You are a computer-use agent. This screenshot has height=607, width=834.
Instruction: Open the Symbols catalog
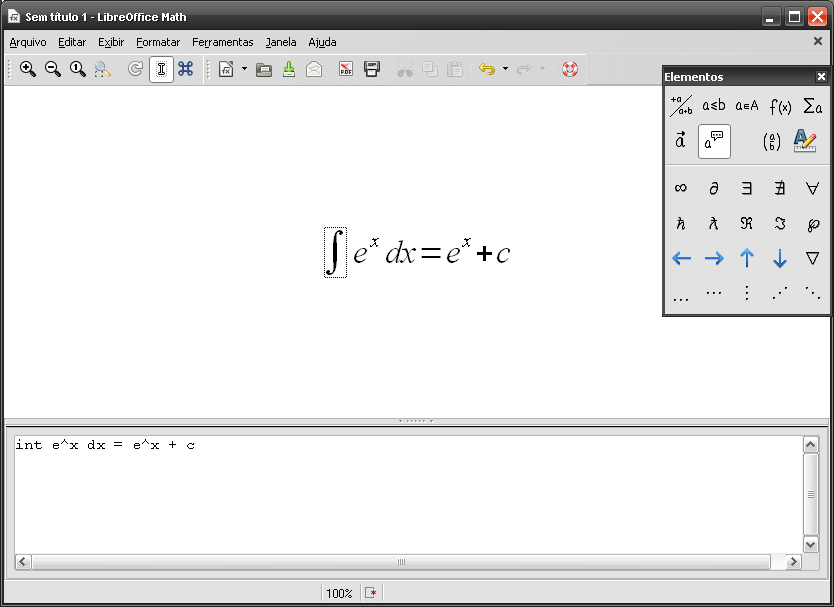click(186, 69)
